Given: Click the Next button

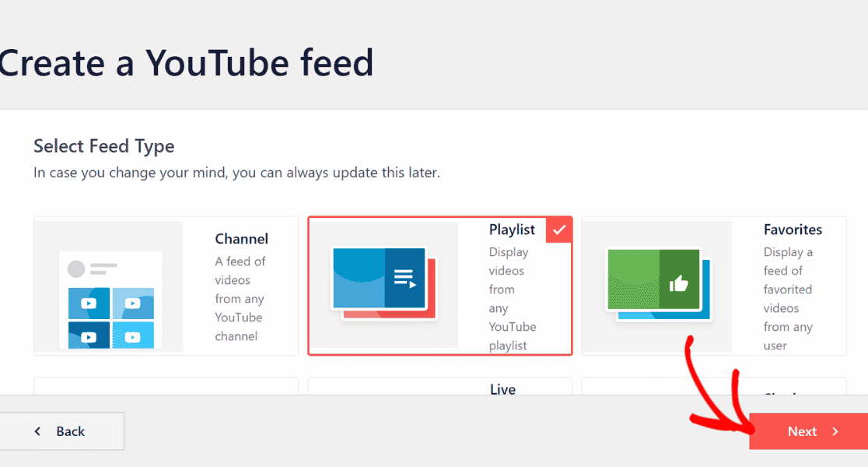Looking at the screenshot, I should pos(808,431).
